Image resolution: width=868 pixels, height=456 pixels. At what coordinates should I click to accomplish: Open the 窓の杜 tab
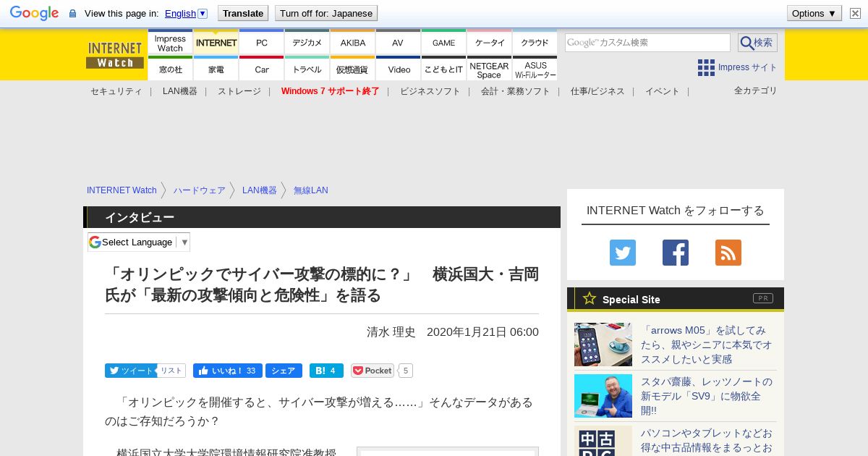[x=170, y=69]
